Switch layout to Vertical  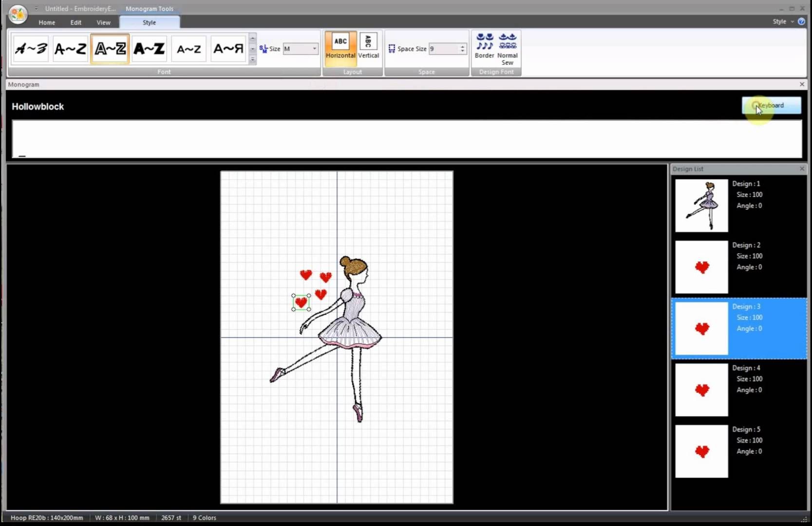tap(369, 46)
